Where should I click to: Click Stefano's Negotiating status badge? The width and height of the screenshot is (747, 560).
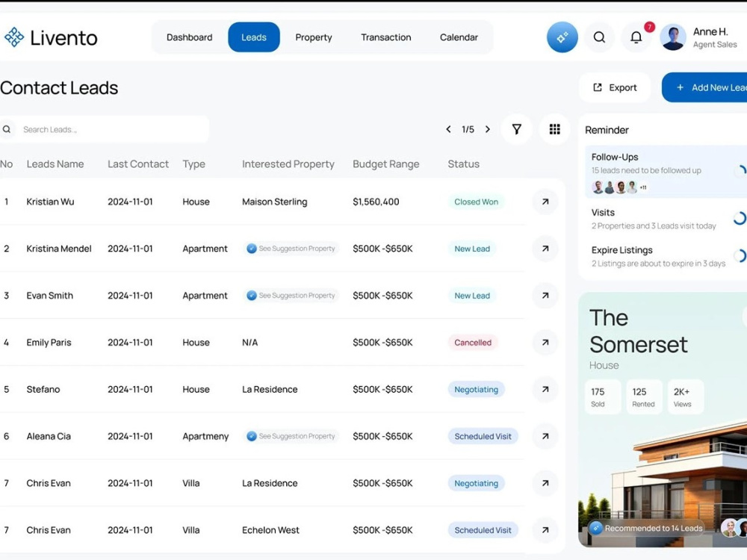click(476, 390)
